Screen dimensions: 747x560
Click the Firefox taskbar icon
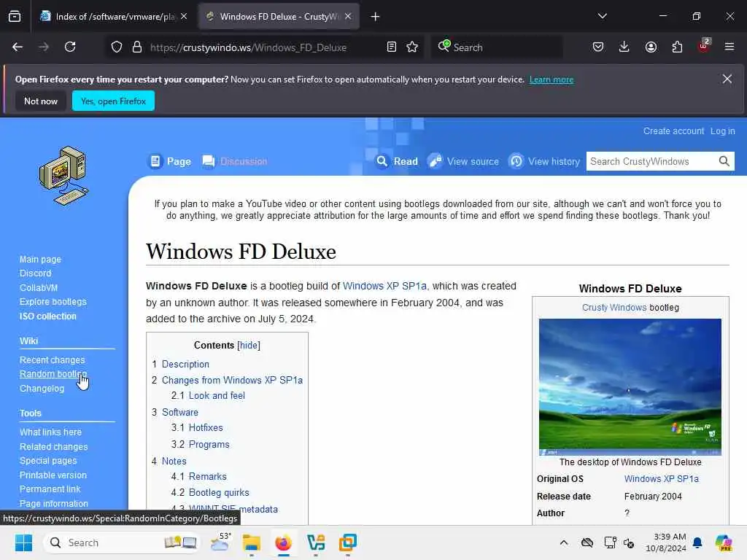pyautogui.click(x=284, y=542)
